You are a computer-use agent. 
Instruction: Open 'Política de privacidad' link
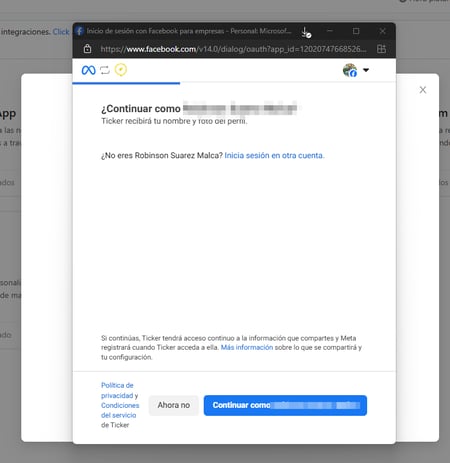pos(117,390)
